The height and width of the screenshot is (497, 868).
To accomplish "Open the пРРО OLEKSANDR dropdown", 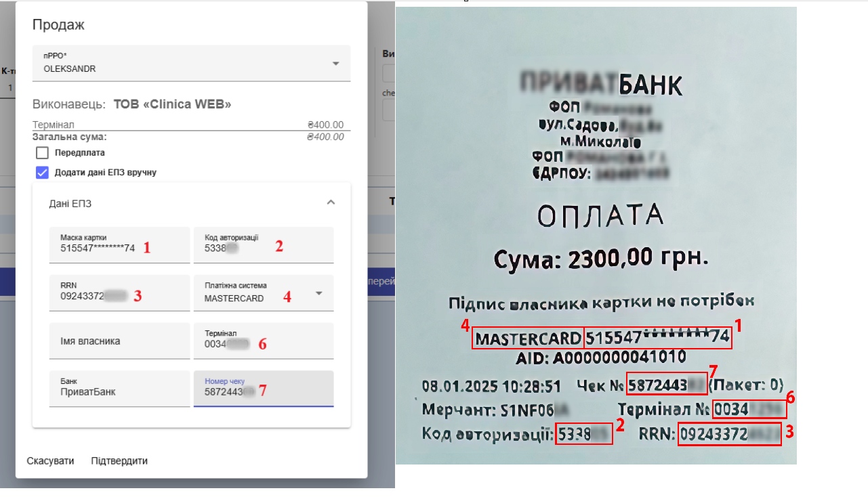I will 191,63.
